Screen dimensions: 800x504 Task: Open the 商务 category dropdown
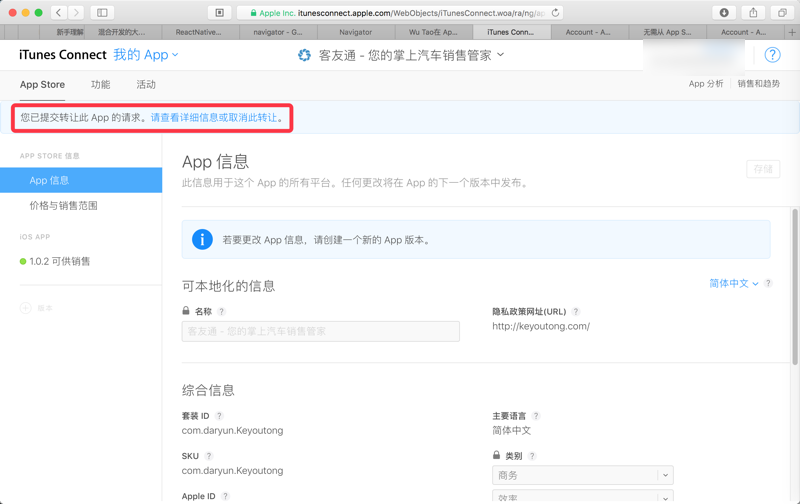583,475
